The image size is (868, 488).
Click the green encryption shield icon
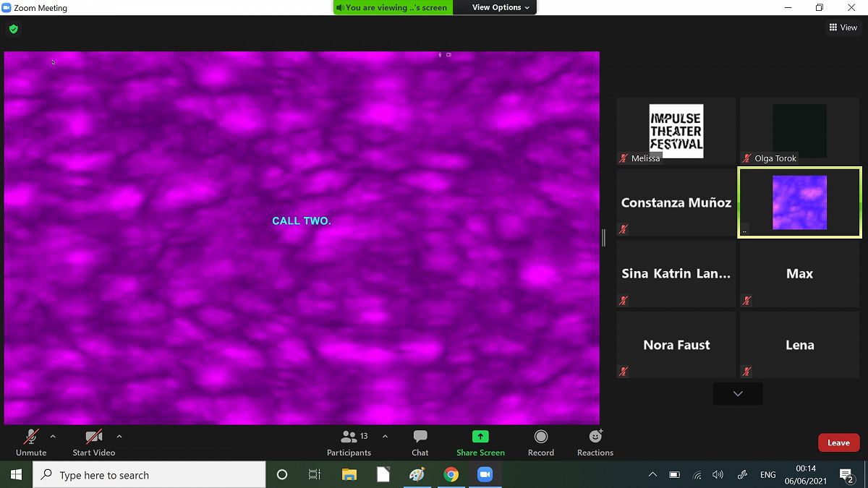click(13, 30)
